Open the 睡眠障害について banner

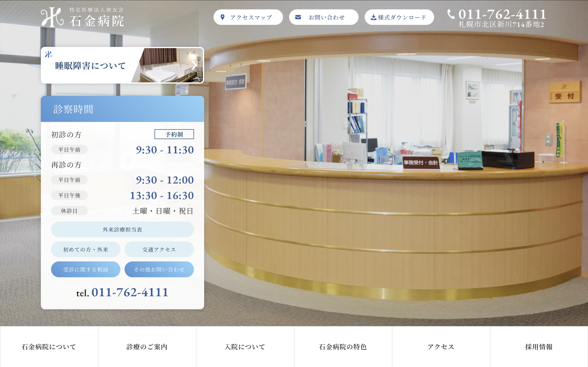tap(90, 66)
